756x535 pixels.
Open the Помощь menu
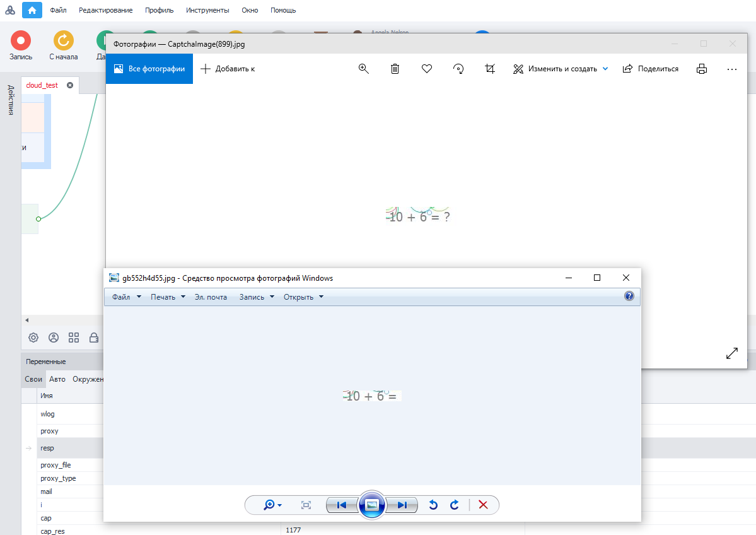coord(283,10)
